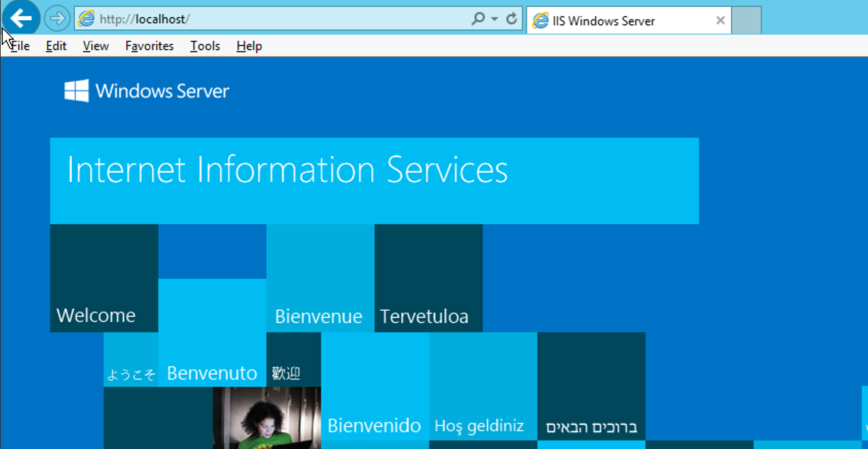
Task: Select the IIS Windows Server tab
Action: pos(629,21)
